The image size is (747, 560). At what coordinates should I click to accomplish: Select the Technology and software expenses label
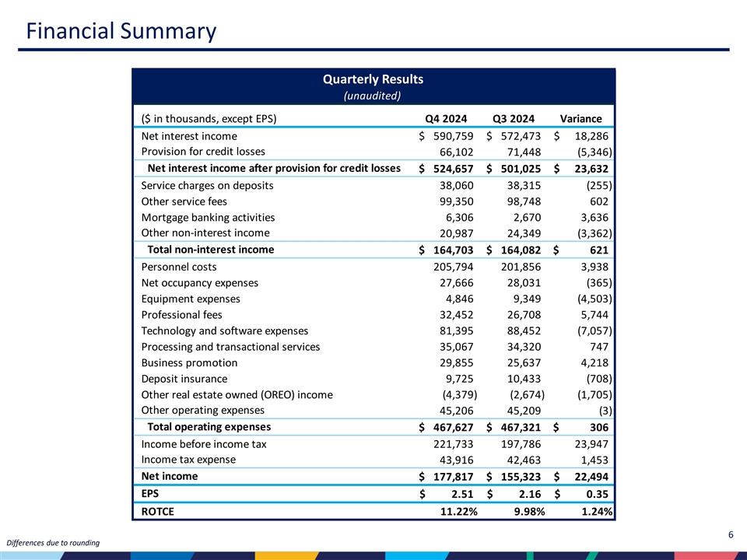click(x=224, y=331)
